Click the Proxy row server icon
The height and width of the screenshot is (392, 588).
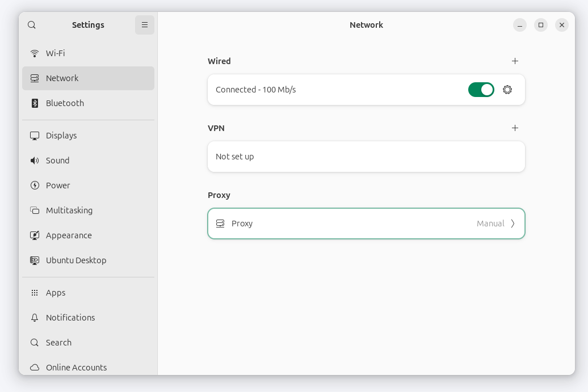[x=220, y=224]
